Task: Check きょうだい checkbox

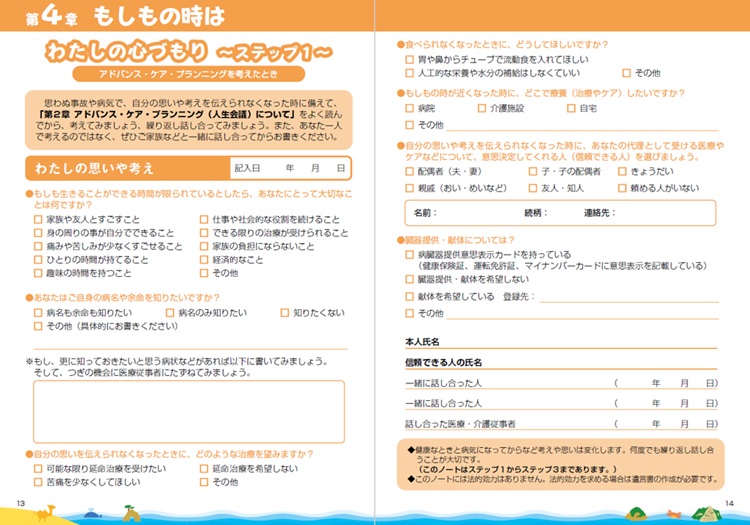Action: click(x=622, y=171)
